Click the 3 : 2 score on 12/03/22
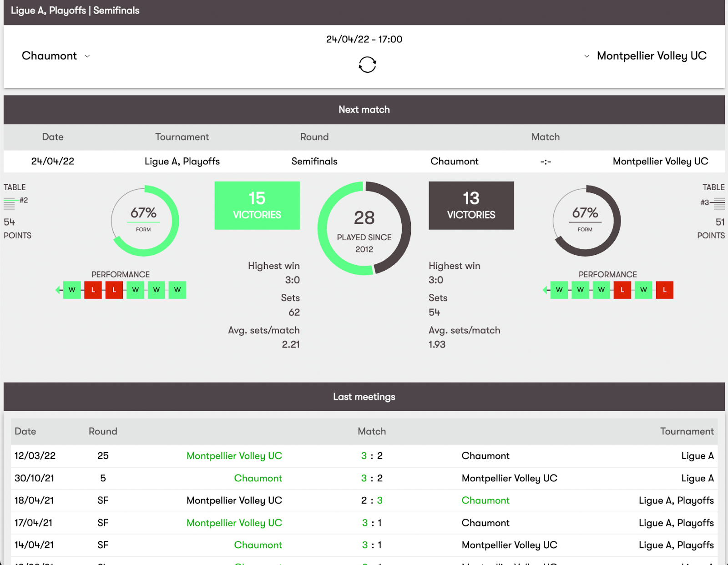The width and height of the screenshot is (728, 565). pos(372,456)
